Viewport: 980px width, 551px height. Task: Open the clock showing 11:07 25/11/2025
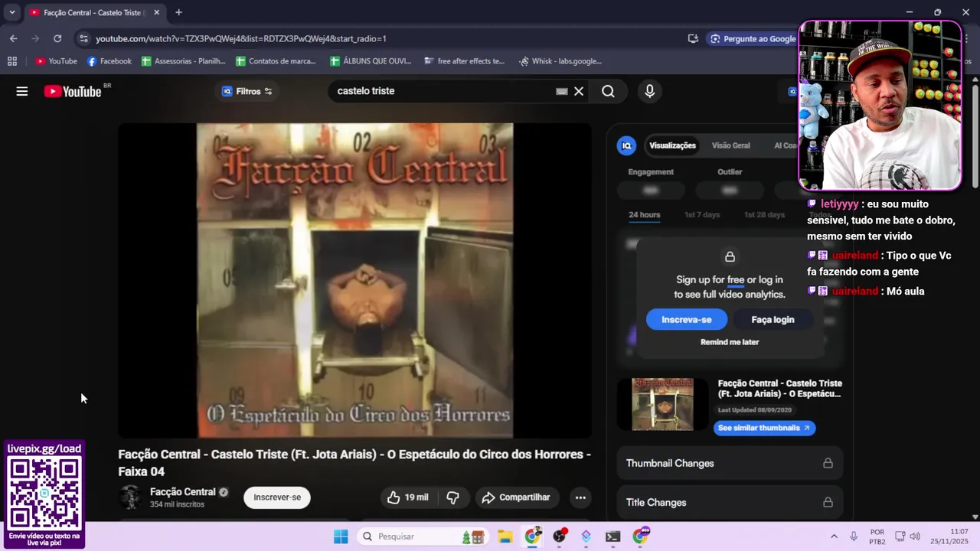[949, 536]
